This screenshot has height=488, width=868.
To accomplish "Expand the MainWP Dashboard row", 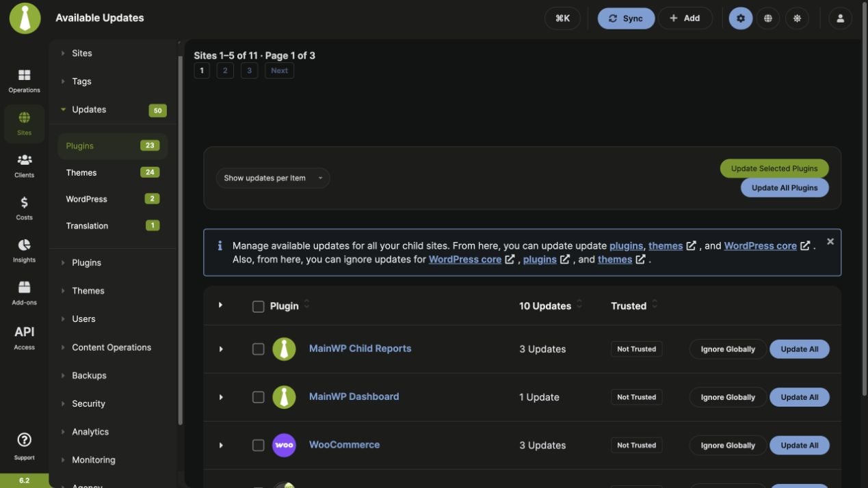I will 221,397.
